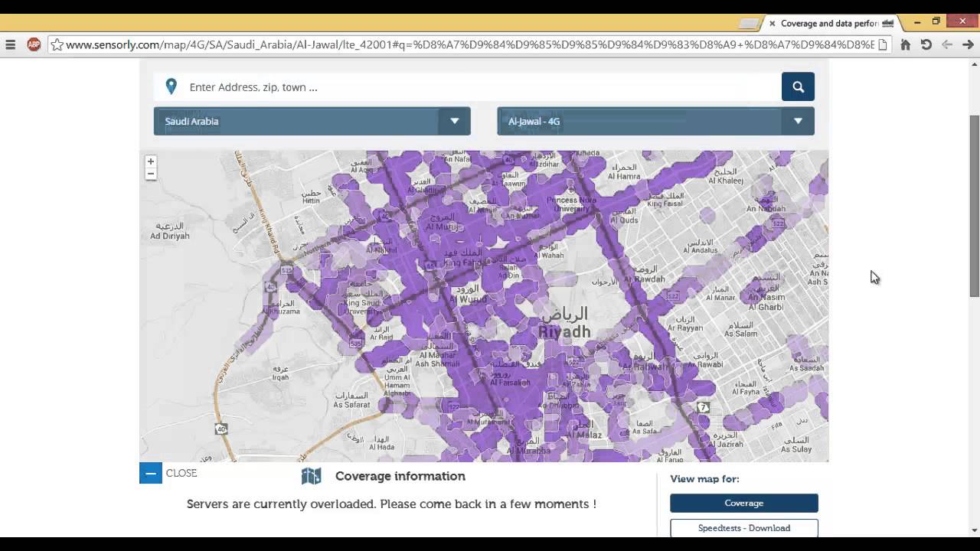This screenshot has height=551, width=980.
Task: Go to browser home page
Action: (x=905, y=44)
